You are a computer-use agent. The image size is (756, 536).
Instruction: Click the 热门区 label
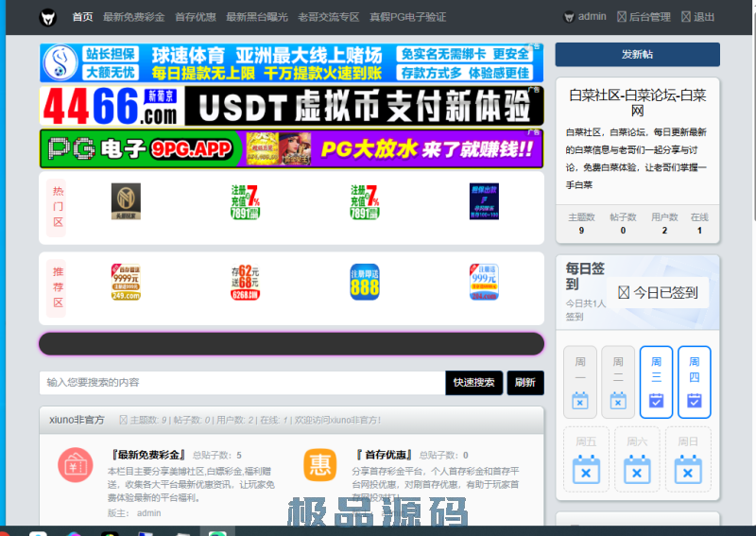click(x=58, y=207)
